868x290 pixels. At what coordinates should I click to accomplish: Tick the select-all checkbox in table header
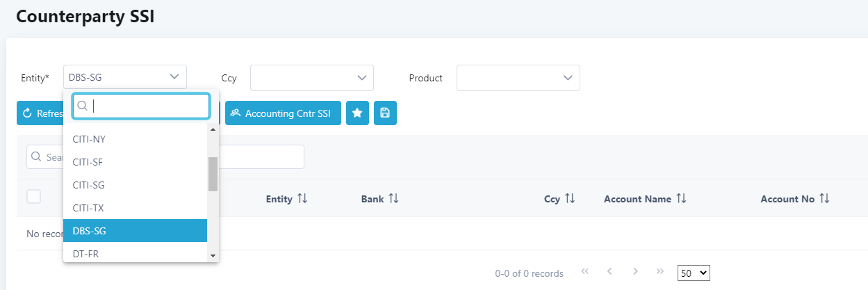[33, 197]
